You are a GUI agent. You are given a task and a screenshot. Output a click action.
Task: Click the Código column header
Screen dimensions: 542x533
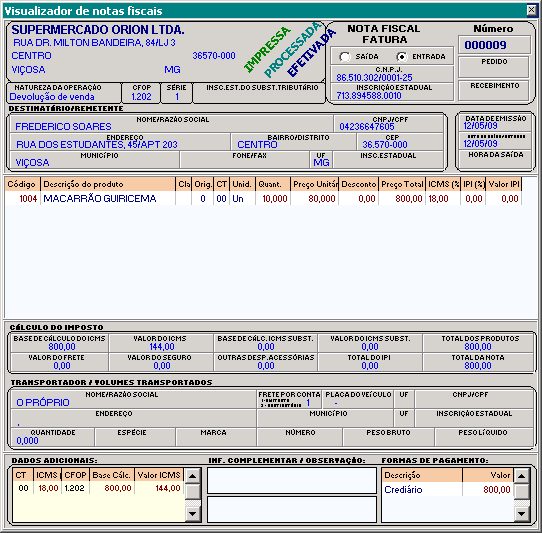click(x=22, y=184)
